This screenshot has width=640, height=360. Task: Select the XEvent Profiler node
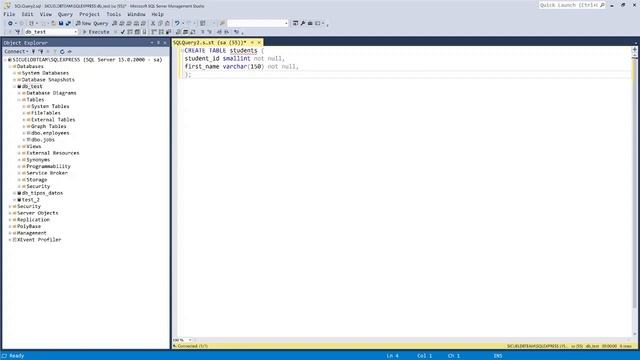click(39, 240)
